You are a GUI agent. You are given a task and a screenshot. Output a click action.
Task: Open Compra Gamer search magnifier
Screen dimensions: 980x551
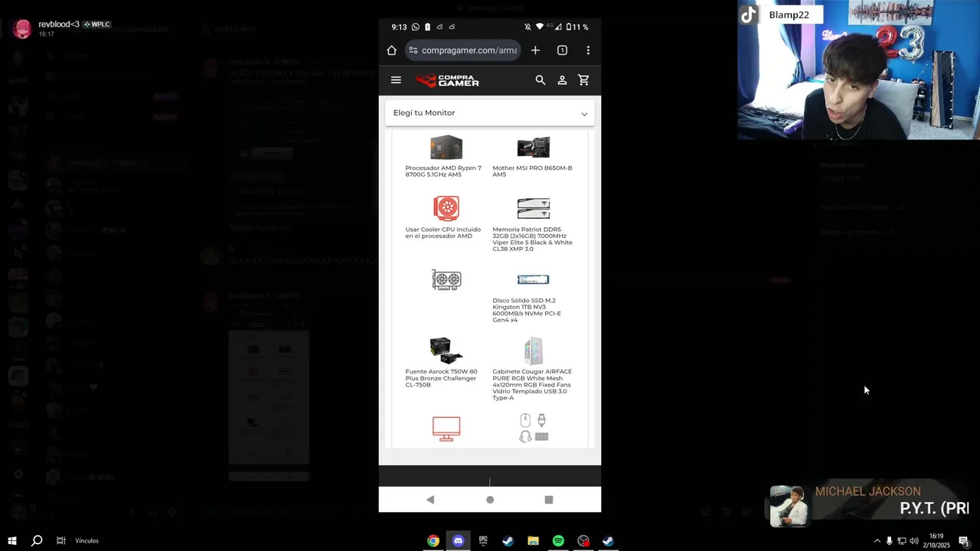point(541,80)
